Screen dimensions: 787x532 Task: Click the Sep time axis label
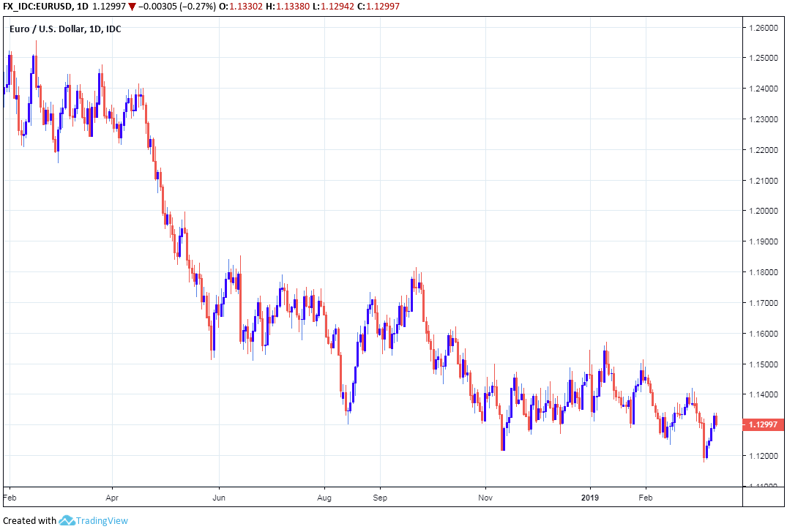point(379,495)
